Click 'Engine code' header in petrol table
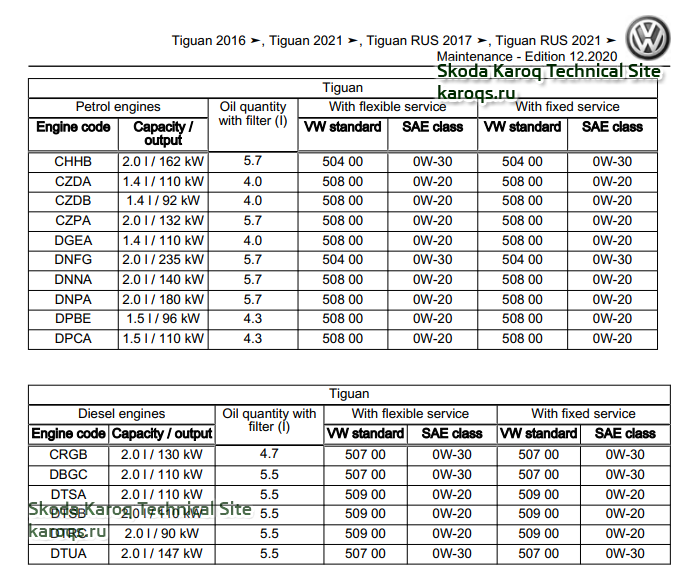Image resolution: width=690 pixels, height=575 pixels. 73,127
